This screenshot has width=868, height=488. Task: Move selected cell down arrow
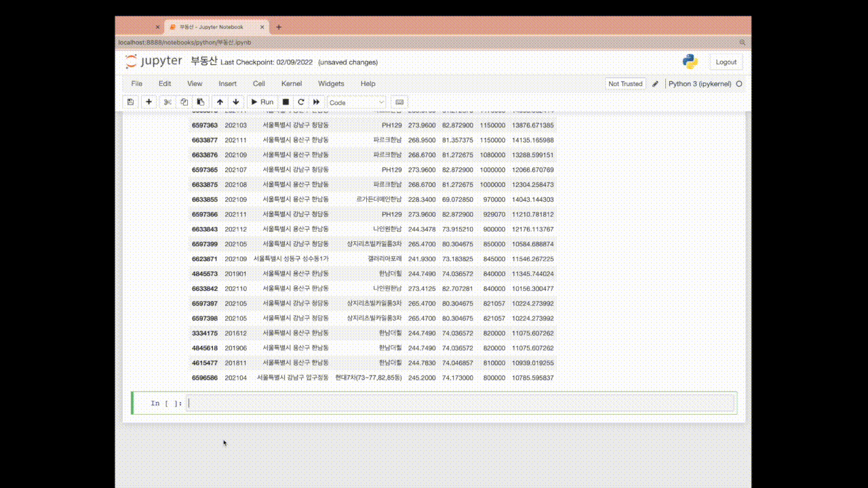[x=235, y=102]
